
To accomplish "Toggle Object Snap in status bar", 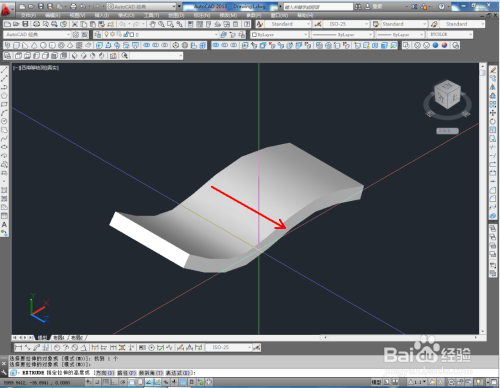I will (132, 382).
